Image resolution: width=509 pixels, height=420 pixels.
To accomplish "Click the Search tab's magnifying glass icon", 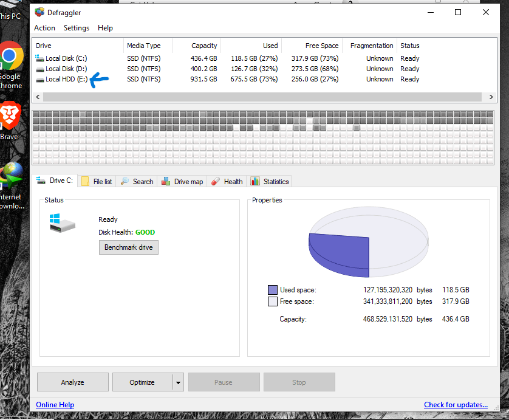I will pos(126,181).
